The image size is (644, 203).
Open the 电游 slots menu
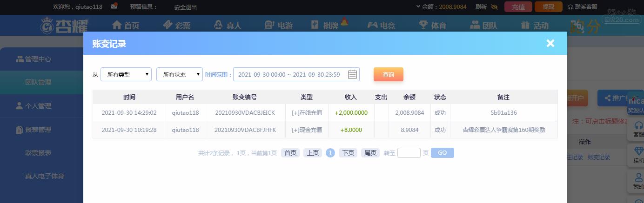pyautogui.click(x=278, y=25)
